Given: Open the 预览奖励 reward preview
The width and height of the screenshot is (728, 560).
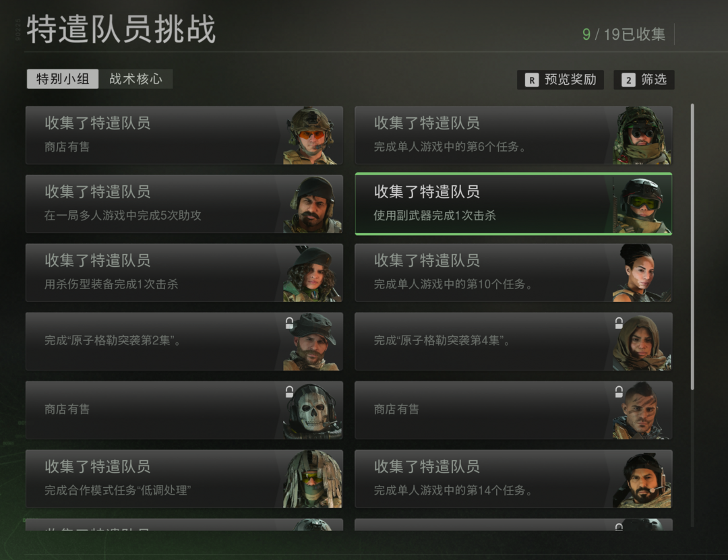Looking at the screenshot, I should [x=560, y=80].
